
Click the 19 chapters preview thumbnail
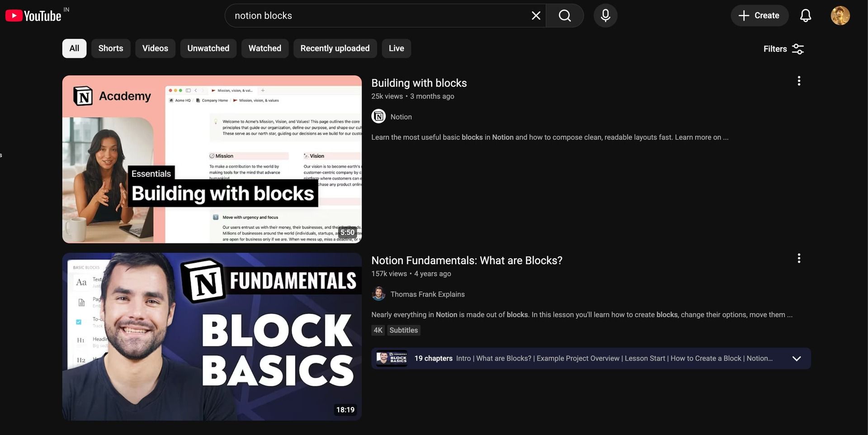(392, 359)
